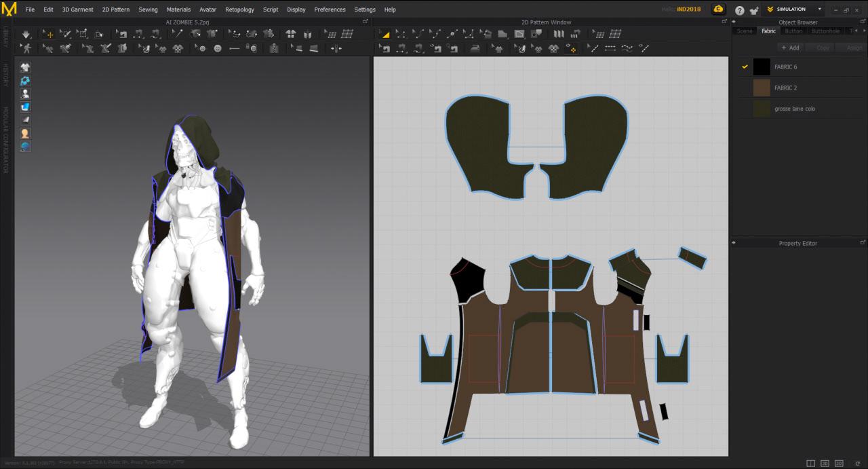Toggle the show arrangement points icon
The image size is (868, 469).
point(25,80)
